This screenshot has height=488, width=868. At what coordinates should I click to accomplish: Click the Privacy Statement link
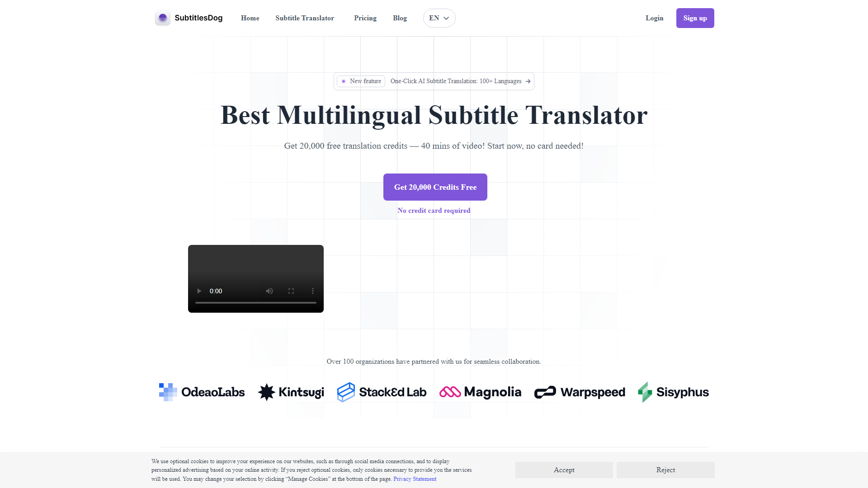click(414, 479)
